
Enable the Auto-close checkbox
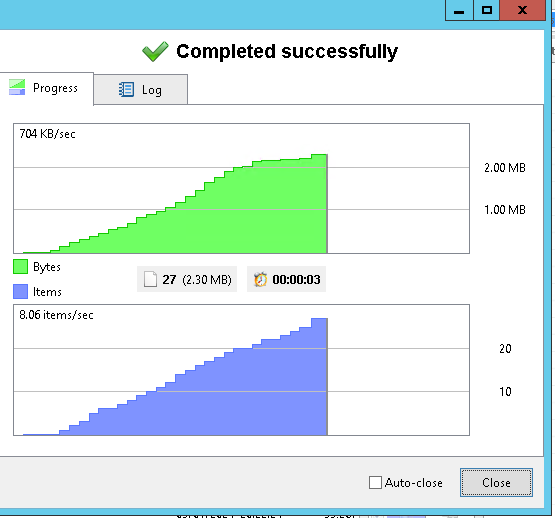(x=375, y=483)
